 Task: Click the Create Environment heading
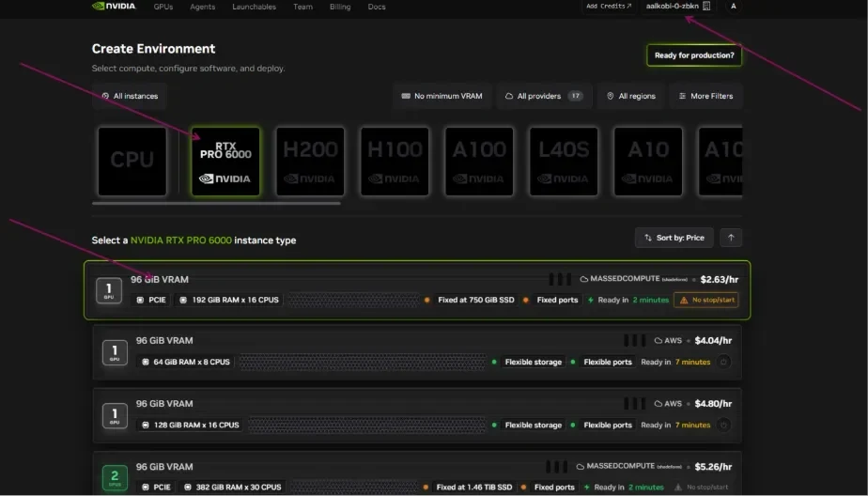click(x=153, y=49)
